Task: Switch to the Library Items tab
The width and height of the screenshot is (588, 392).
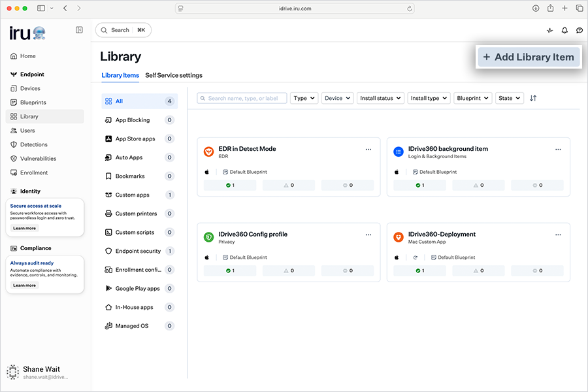Action: pyautogui.click(x=120, y=75)
